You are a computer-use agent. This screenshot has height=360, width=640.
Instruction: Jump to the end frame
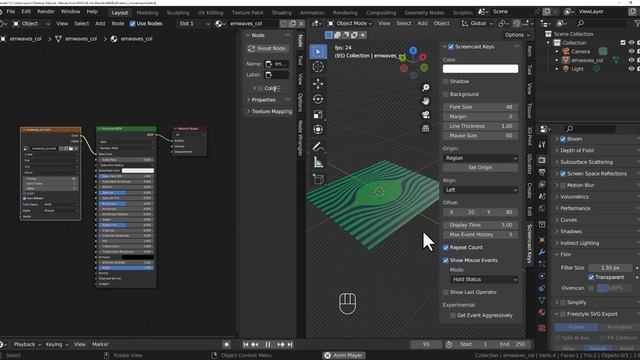[x=290, y=344]
